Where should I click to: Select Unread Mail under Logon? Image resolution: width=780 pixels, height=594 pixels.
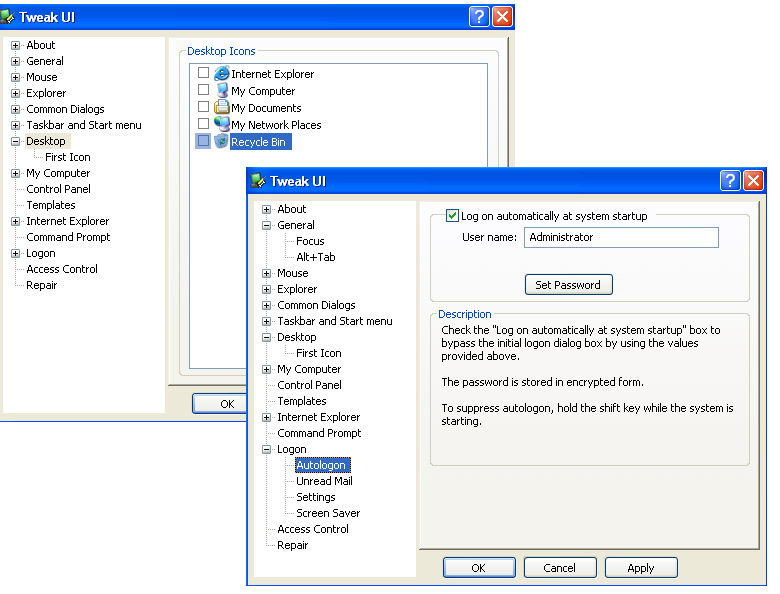coord(324,481)
